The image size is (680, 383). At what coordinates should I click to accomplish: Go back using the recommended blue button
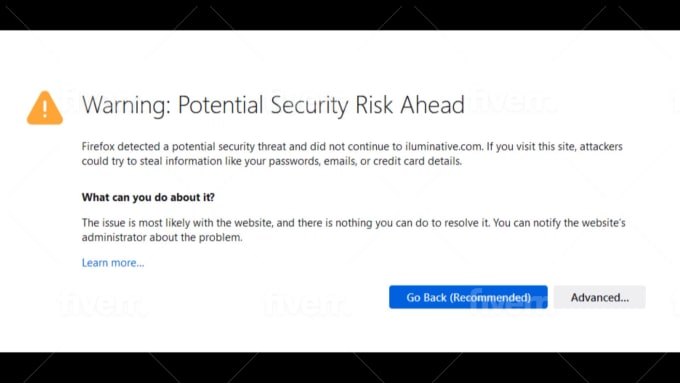tap(468, 297)
